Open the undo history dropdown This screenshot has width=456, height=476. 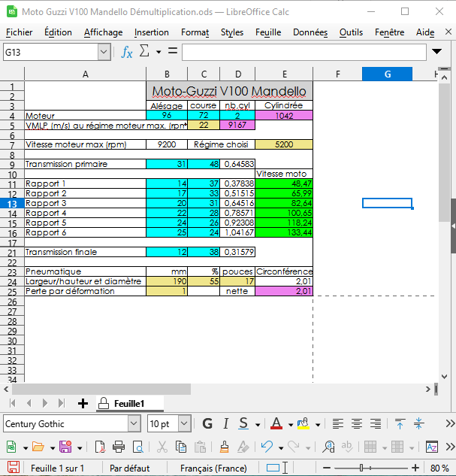point(281,447)
